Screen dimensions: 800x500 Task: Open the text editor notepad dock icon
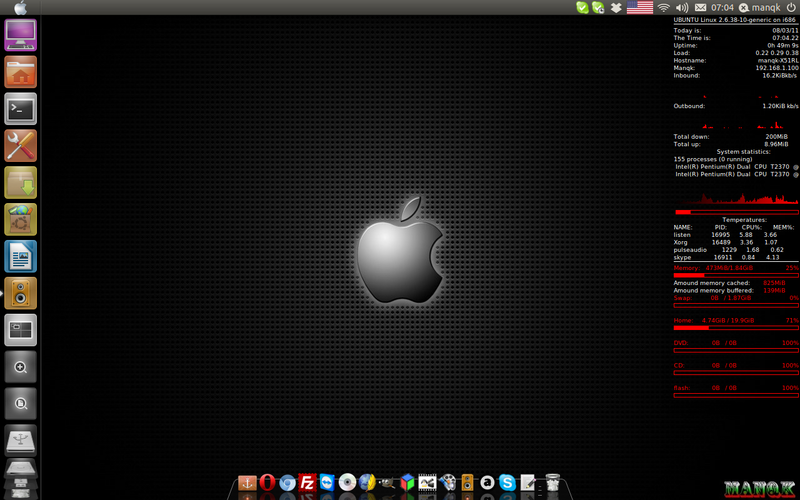[528, 482]
